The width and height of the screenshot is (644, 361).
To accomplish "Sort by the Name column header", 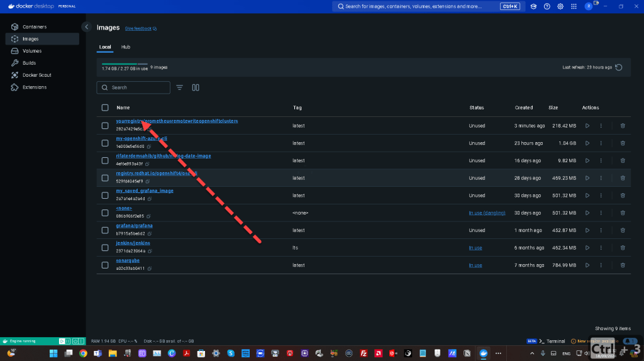I will point(123,108).
